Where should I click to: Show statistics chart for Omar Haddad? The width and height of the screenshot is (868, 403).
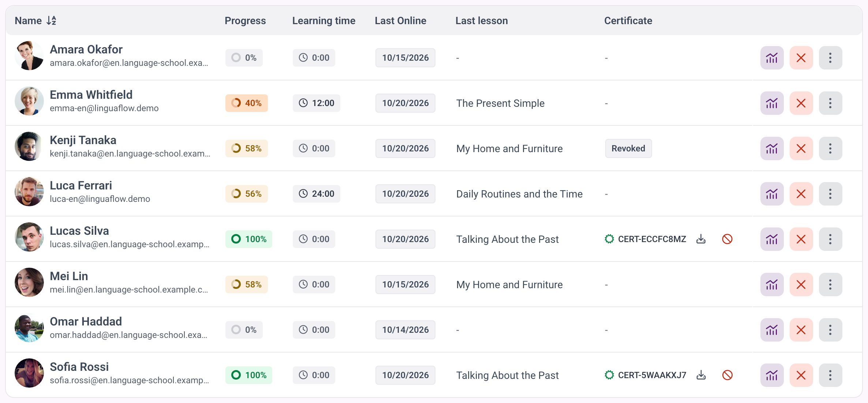(x=772, y=330)
